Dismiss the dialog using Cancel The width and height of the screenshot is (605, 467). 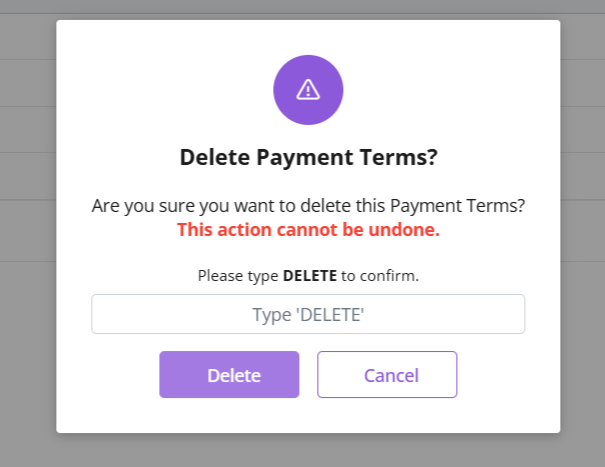pos(387,375)
